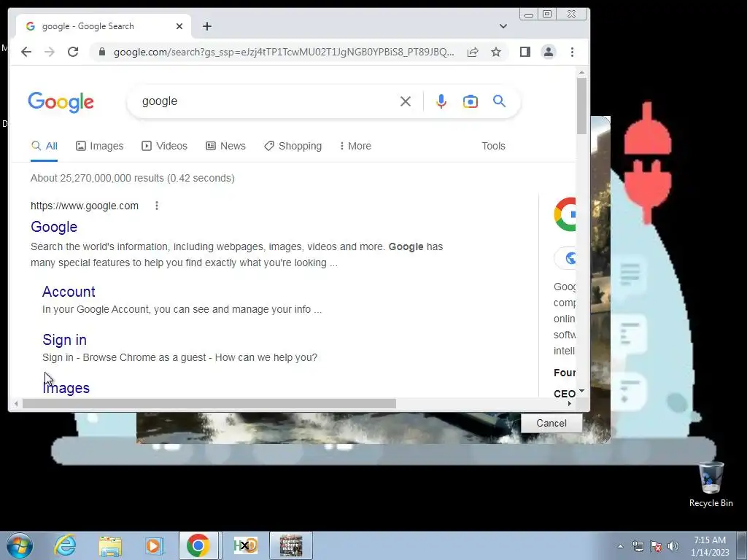Open the tab search dropdown chevron

(x=503, y=26)
